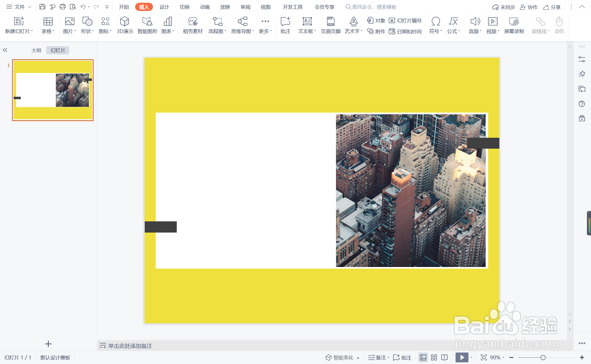Click the zoom slider handle
This screenshot has height=364, width=591.
(543, 357)
